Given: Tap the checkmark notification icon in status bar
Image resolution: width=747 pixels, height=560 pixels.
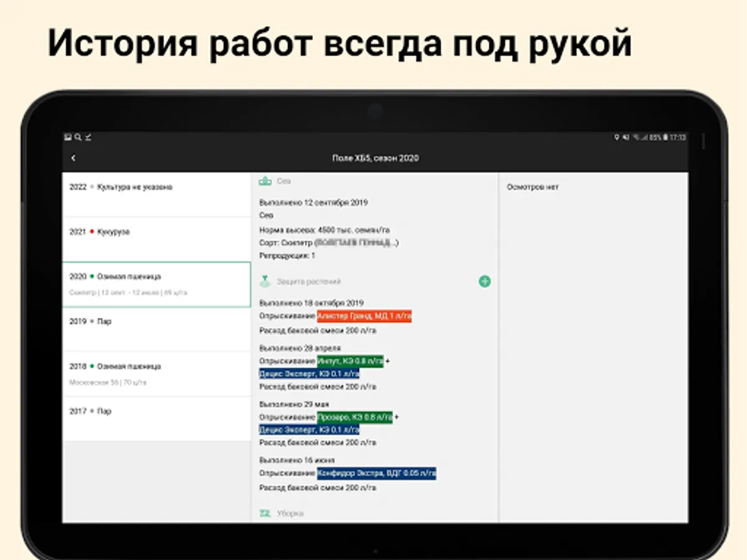Looking at the screenshot, I should [x=88, y=137].
